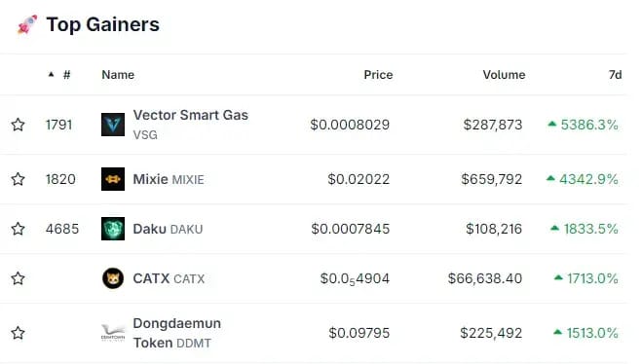Open the Dongdaemun Token name link

177,333
